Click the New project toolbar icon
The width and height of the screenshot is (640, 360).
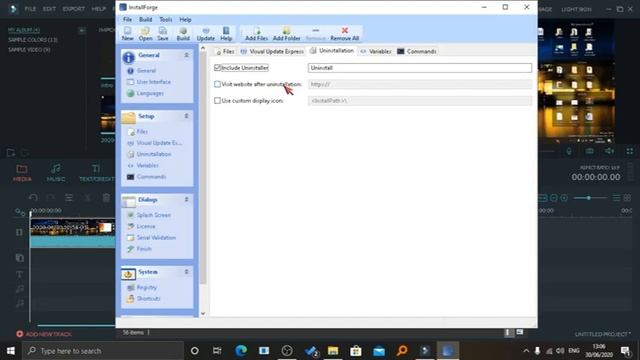click(x=127, y=33)
